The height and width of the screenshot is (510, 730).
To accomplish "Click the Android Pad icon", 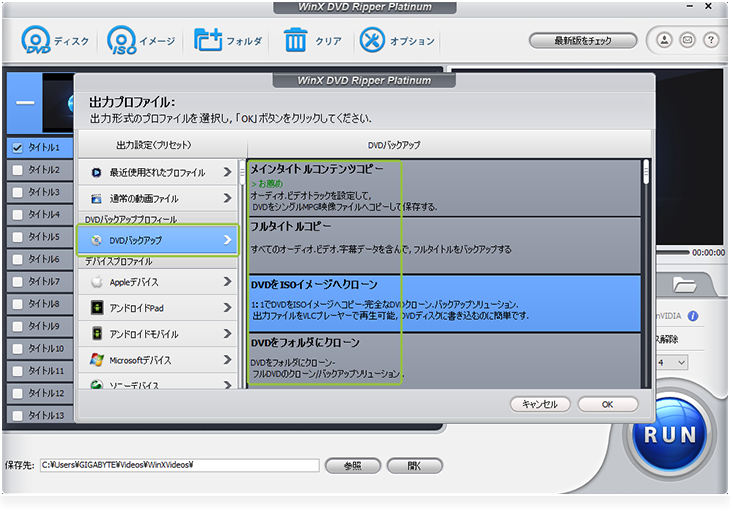I will point(96,308).
